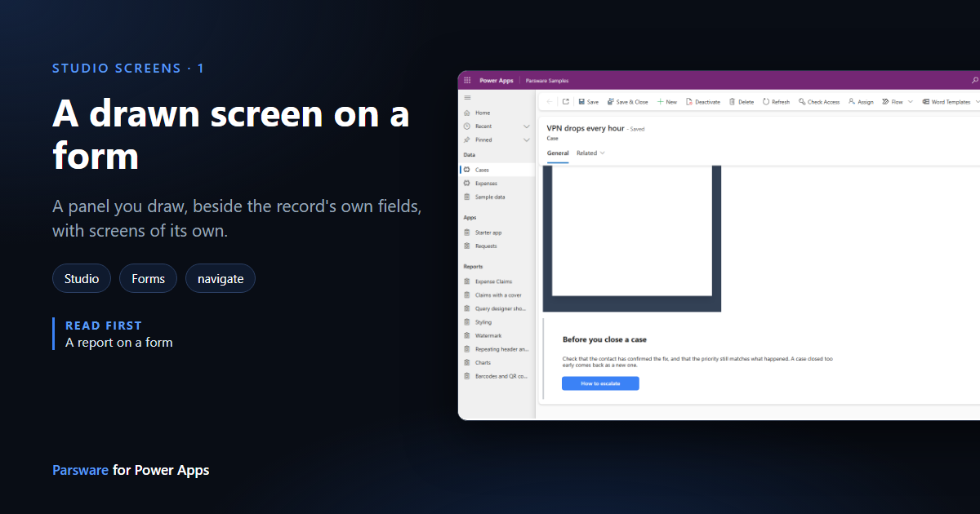Click the How to escalate button
Viewport: 980px width, 514px height.
(600, 383)
